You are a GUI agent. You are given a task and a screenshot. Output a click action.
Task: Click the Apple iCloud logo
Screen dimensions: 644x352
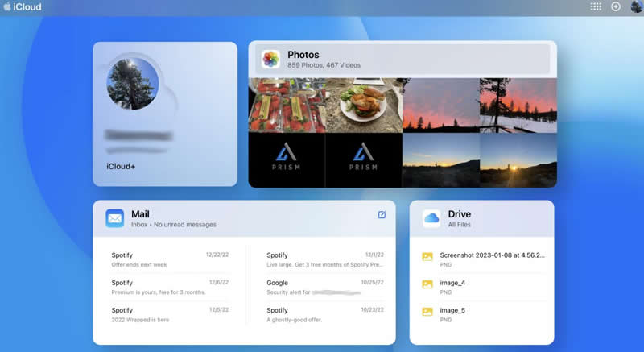click(23, 7)
